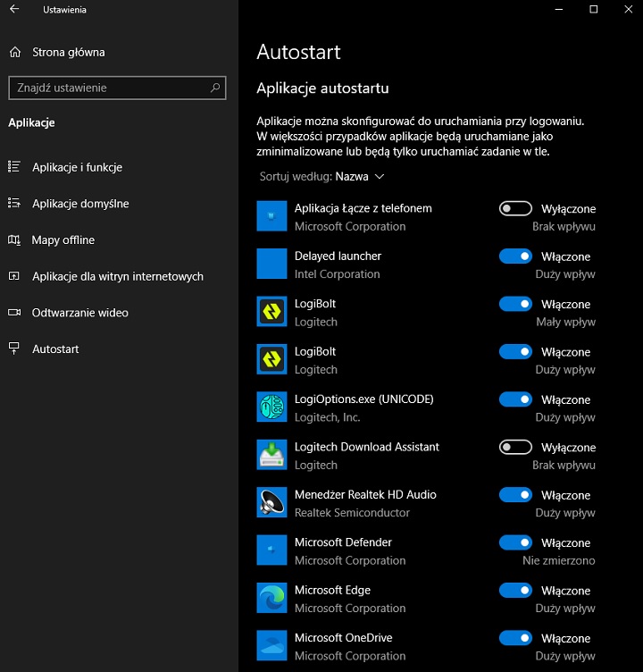
Task: Click the Znajdź ustawienie search field
Action: coord(107,88)
